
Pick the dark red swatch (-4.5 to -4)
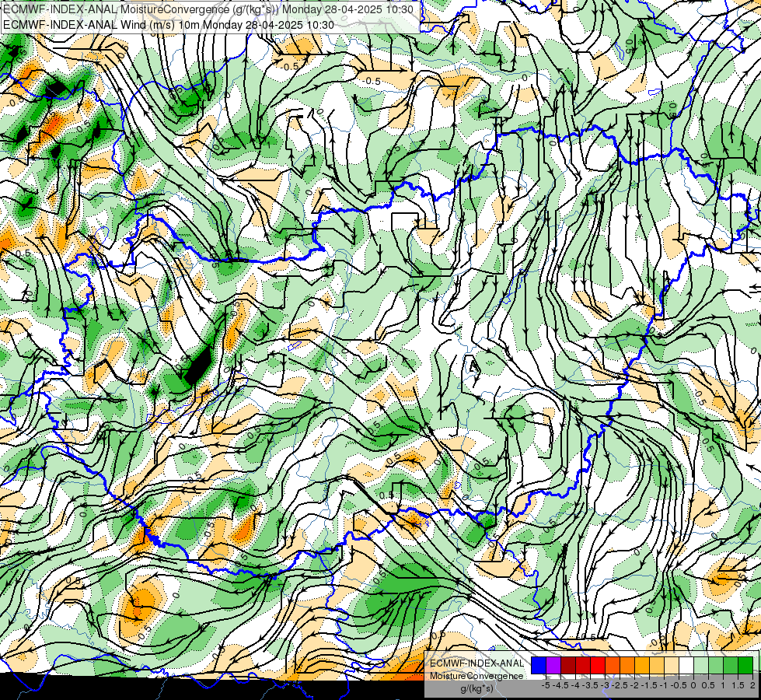[x=568, y=666]
